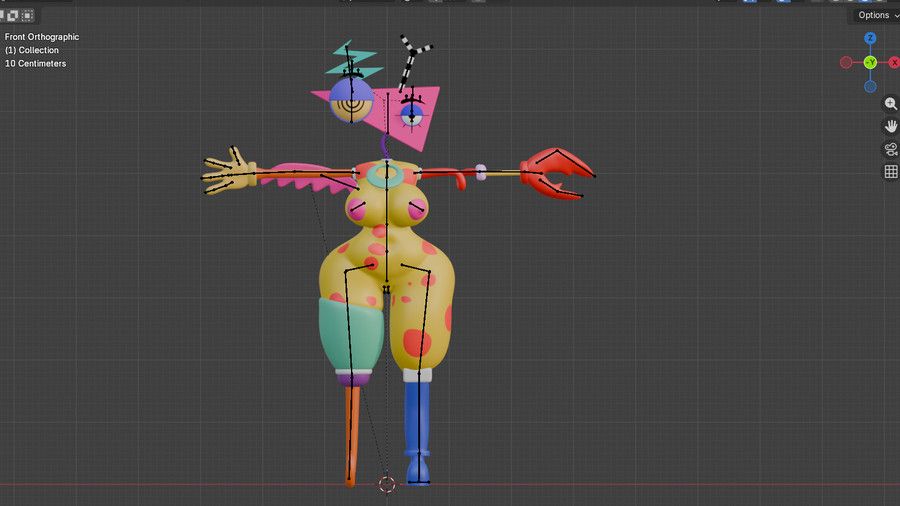Select the red crab claw hand
The height and width of the screenshot is (506, 900).
(x=556, y=173)
